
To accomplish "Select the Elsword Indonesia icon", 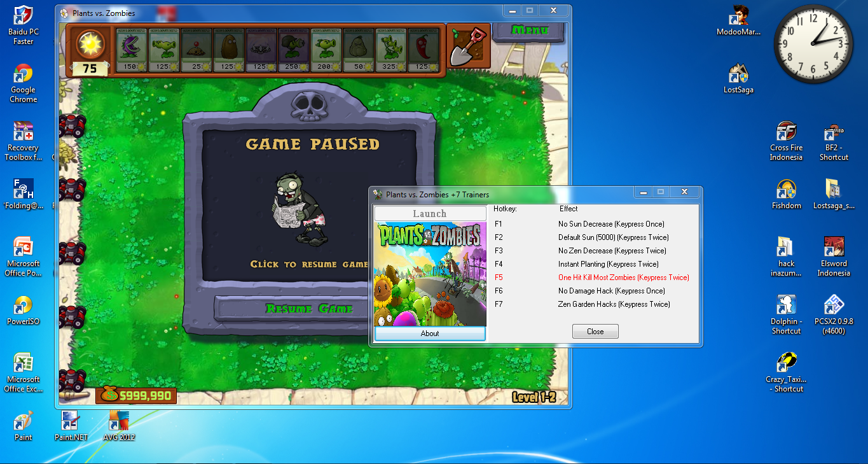I will [834, 257].
